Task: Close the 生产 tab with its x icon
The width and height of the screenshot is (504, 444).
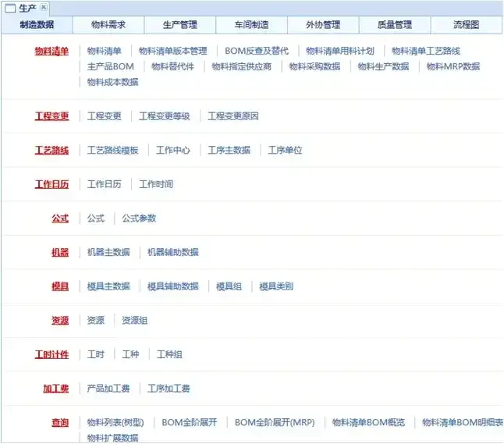Action: tap(44, 7)
